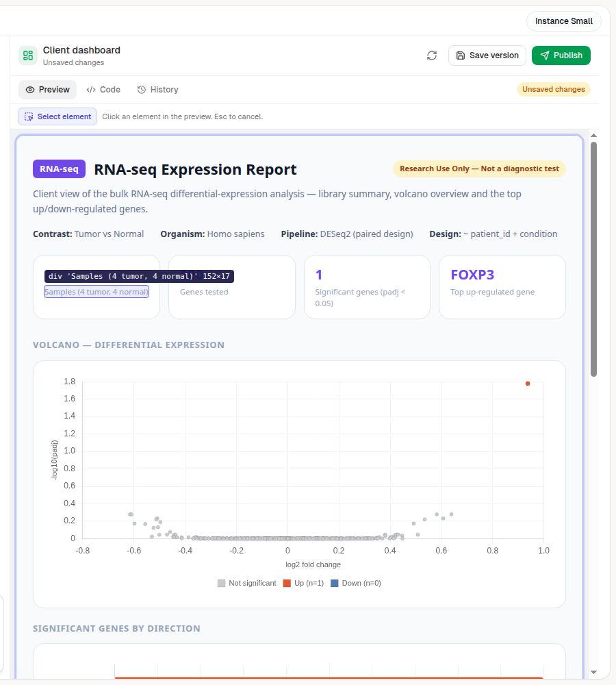Publish the client dashboard

tap(561, 55)
